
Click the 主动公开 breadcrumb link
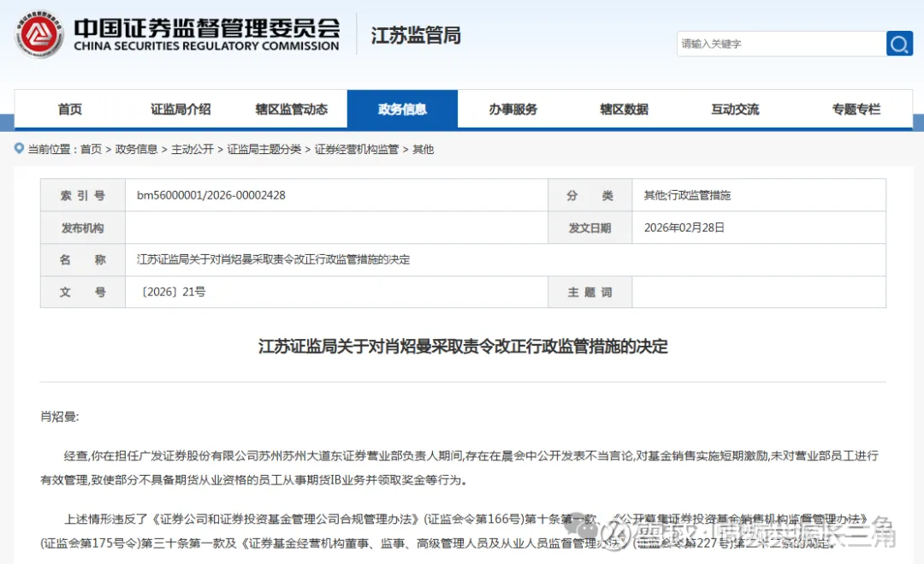(192, 149)
